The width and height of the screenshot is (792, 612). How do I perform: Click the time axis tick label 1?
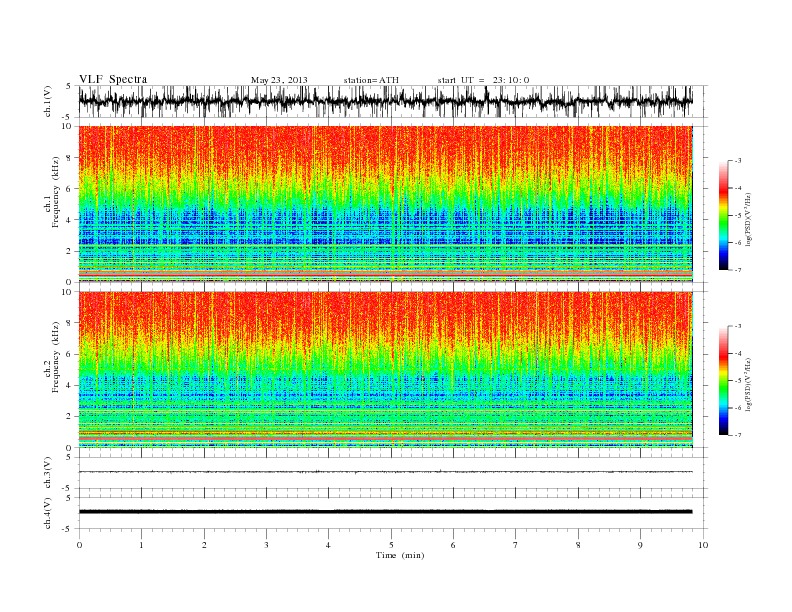pos(141,545)
